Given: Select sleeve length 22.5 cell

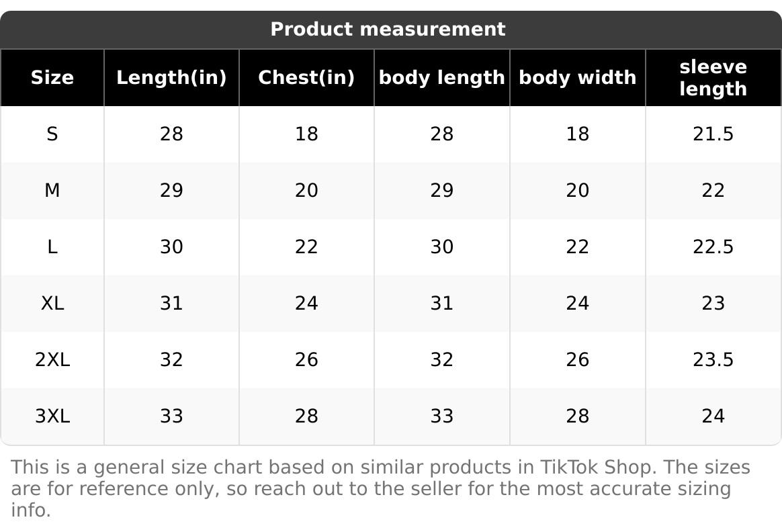Looking at the screenshot, I should (713, 247).
